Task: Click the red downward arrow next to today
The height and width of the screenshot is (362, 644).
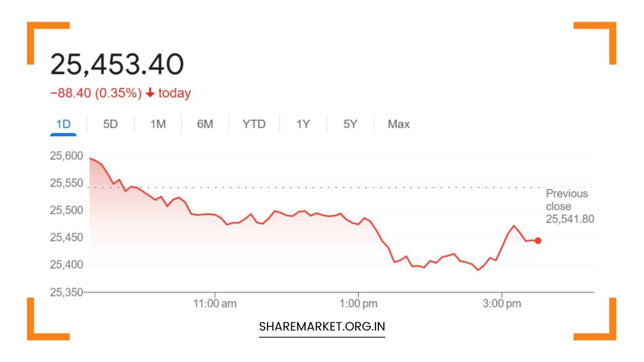Action: click(x=150, y=94)
